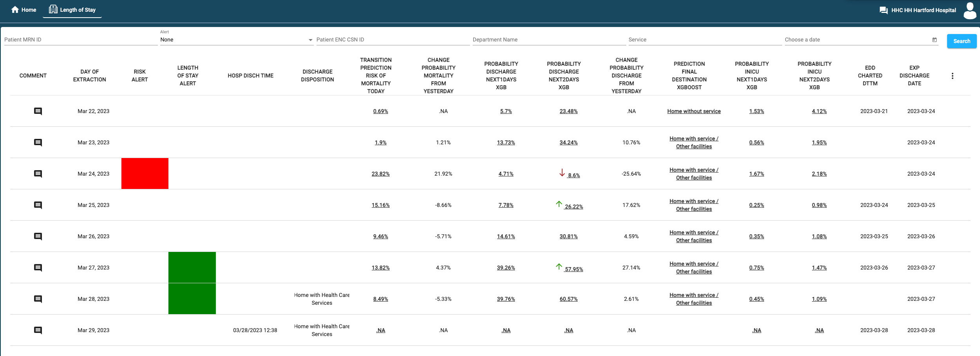Click the red down arrow beside 8.6%

coord(562,173)
